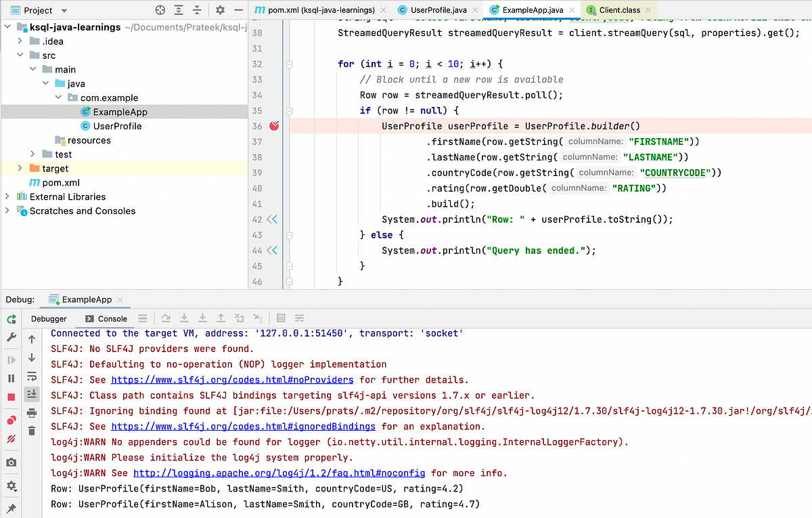The image size is (812, 518).
Task: Expand the .idea folder
Action: (21, 41)
